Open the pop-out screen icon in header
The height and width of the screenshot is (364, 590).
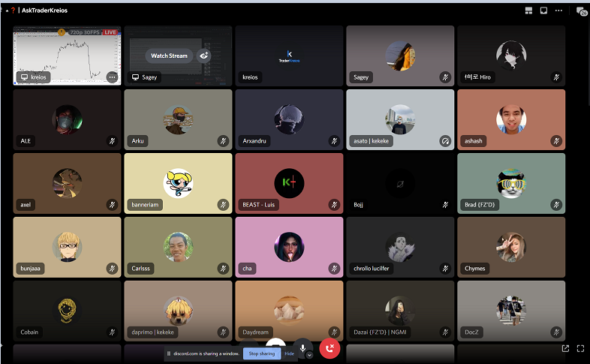543,11
